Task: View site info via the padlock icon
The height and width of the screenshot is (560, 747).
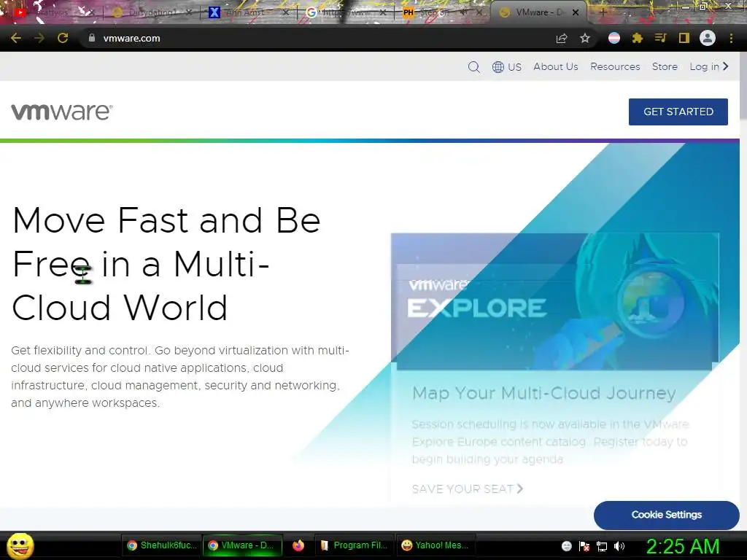Action: coord(91,38)
